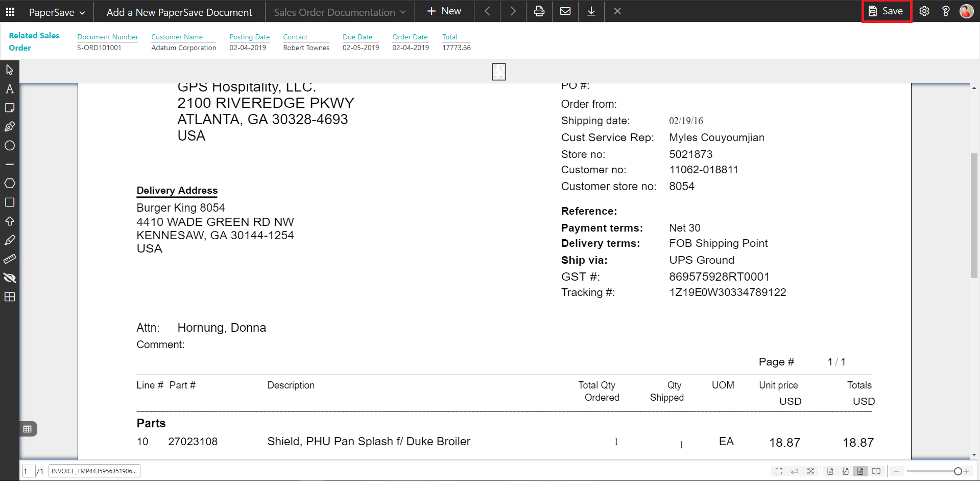Open the Customer Name field link
The image size is (980, 481).
[x=177, y=37]
